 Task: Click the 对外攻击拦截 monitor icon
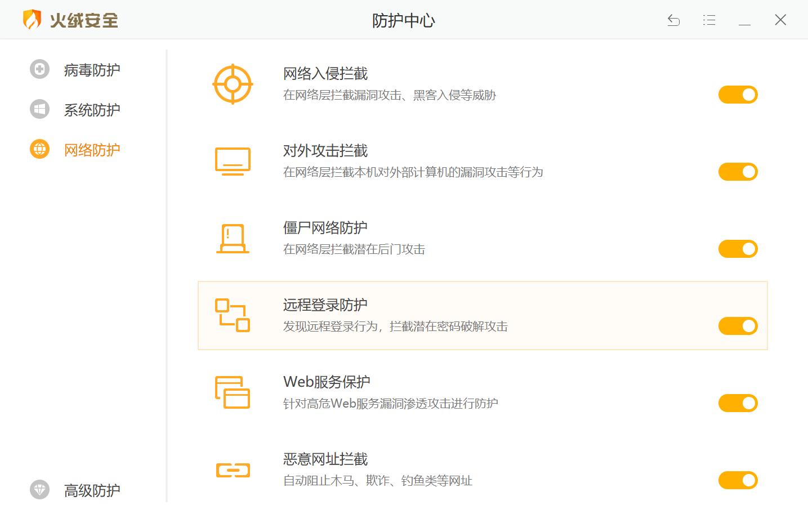pyautogui.click(x=232, y=161)
